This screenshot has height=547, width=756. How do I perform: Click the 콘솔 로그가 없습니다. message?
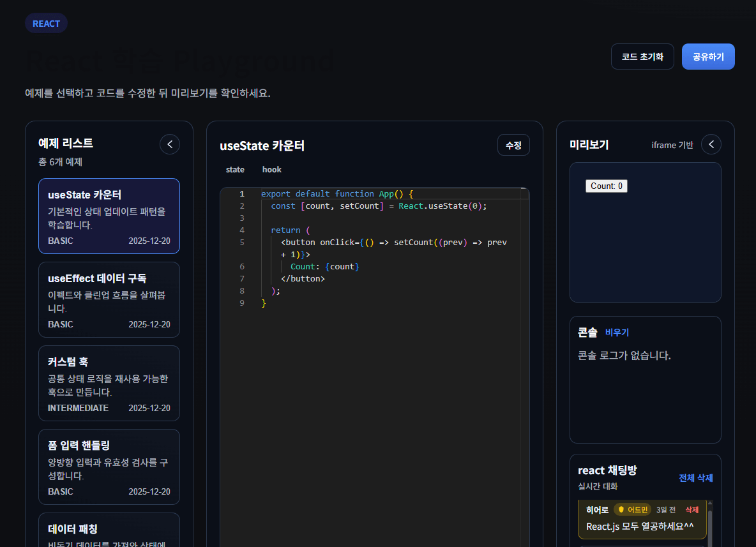click(x=624, y=356)
